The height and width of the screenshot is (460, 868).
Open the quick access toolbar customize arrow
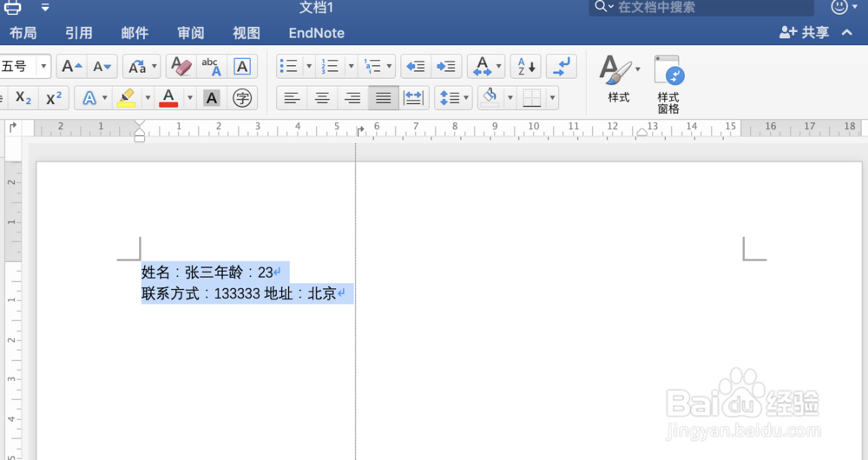pyautogui.click(x=45, y=8)
